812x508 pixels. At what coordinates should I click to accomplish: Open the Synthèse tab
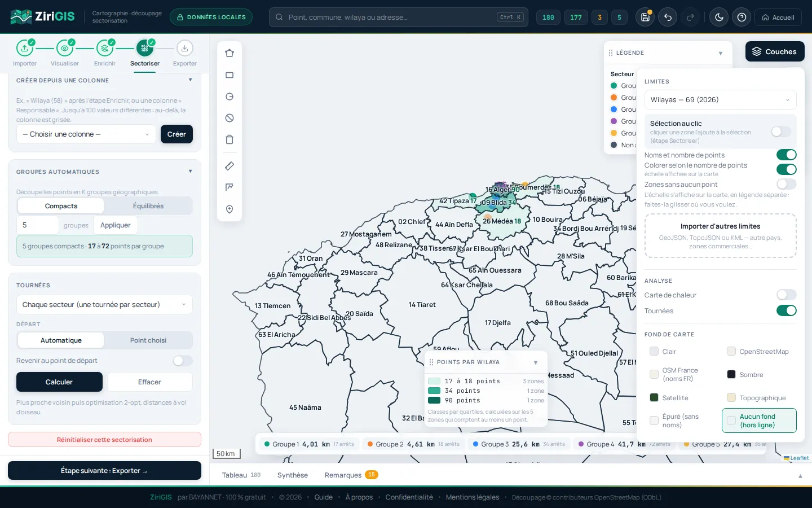point(293,475)
